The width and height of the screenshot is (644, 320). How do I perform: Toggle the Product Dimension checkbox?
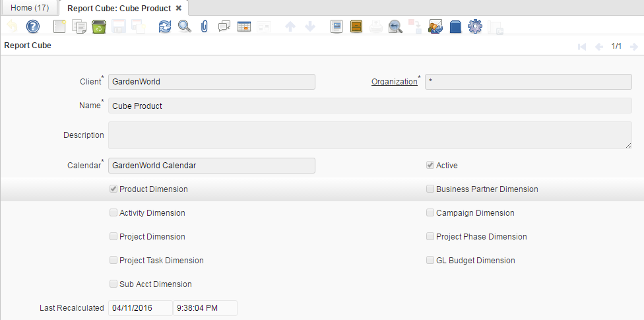[113, 189]
